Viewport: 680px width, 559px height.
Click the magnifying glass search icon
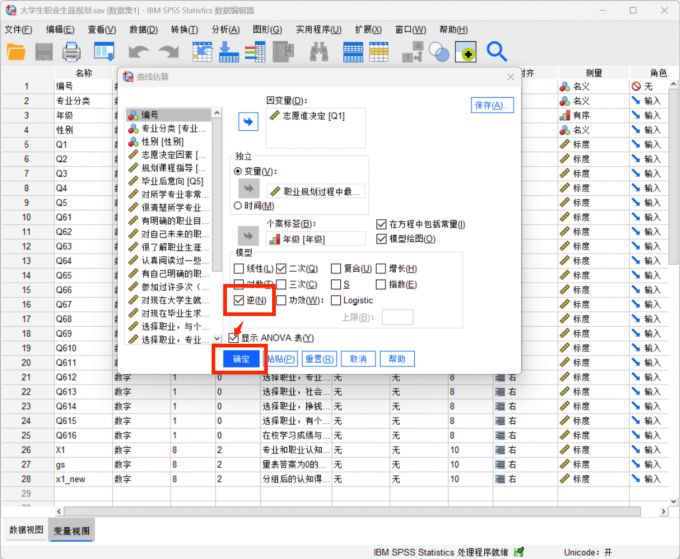(x=497, y=51)
